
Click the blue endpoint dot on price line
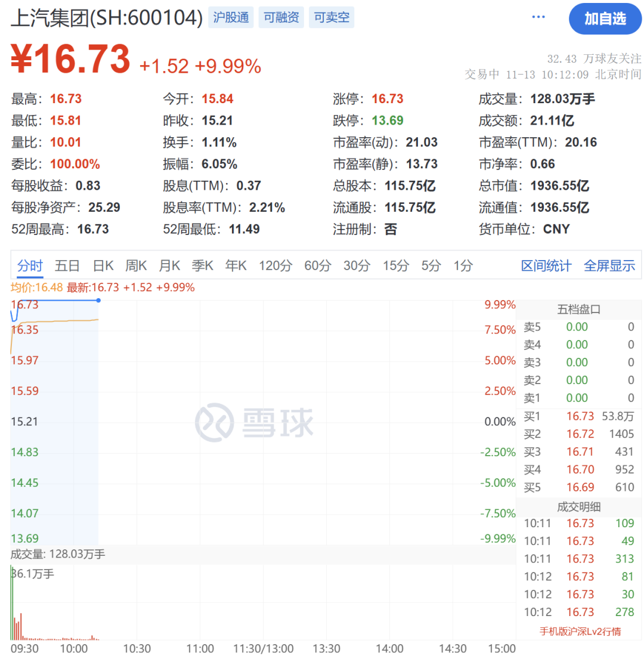click(x=98, y=300)
